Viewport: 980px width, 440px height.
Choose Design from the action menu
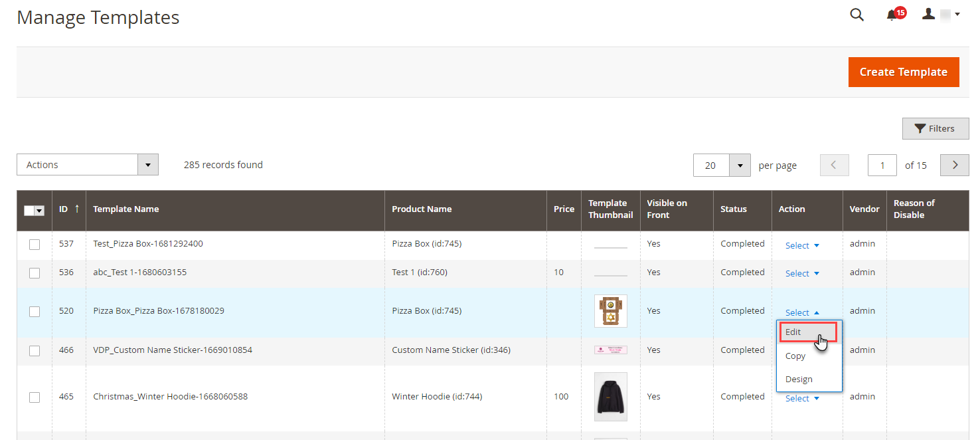(x=799, y=379)
